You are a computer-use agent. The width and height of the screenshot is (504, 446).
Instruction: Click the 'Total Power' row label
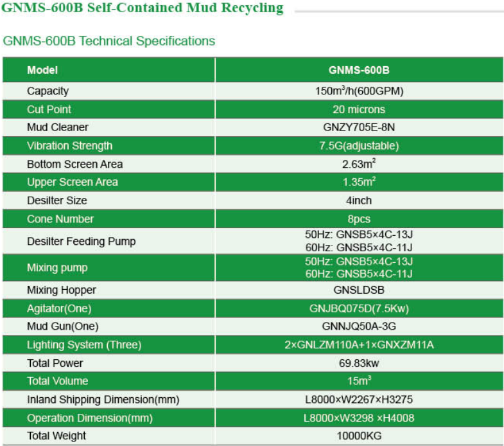tap(55, 363)
